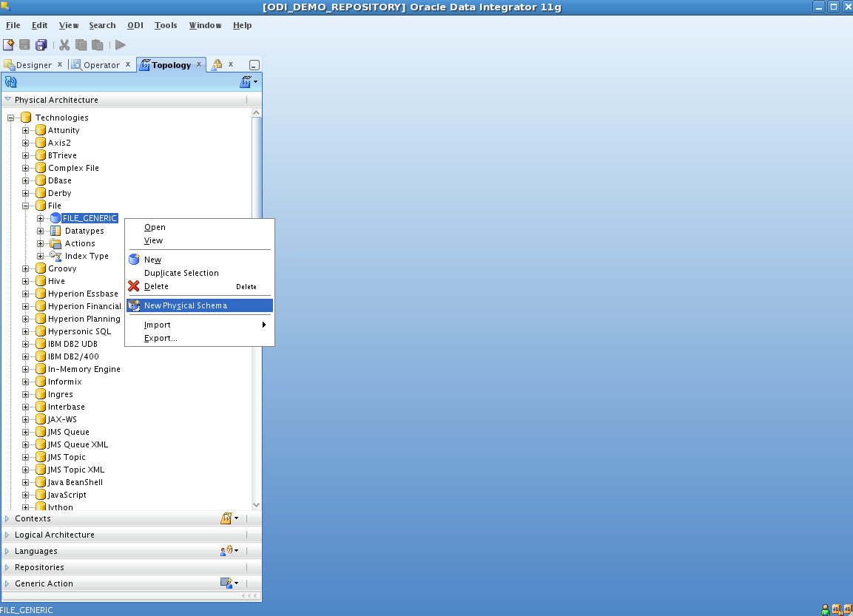Screen dimensions: 853x616
Task: Choose Export... in context menu
Action: 200,338
